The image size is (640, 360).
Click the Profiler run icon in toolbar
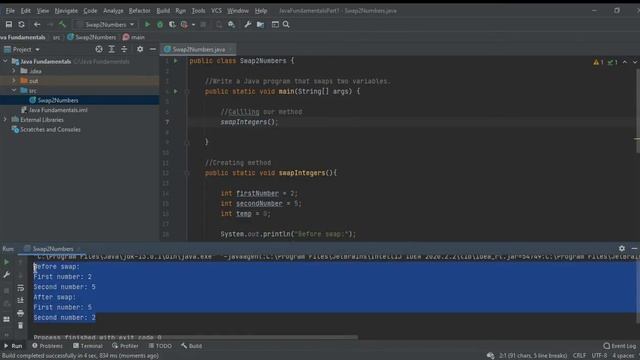pos(184,24)
